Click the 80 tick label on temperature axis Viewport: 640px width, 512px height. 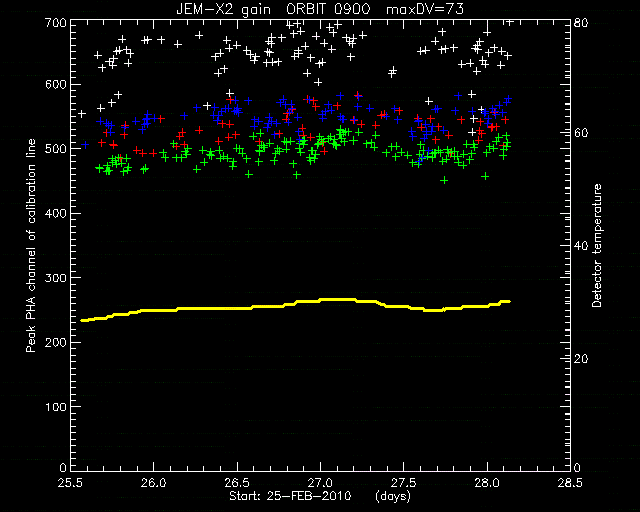[x=580, y=23]
